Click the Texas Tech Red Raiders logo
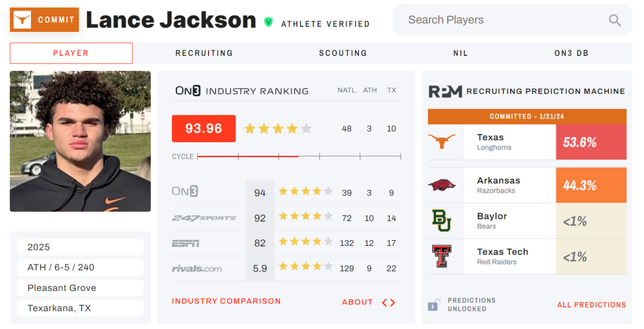This screenshot has height=329, width=644. point(442,256)
